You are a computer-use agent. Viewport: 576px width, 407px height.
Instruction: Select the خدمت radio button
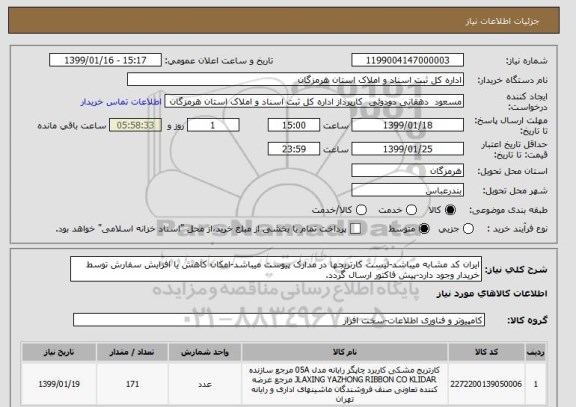411,210
